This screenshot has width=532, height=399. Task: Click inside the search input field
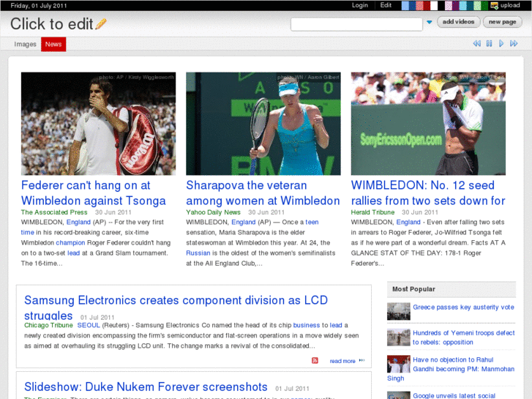(356, 24)
